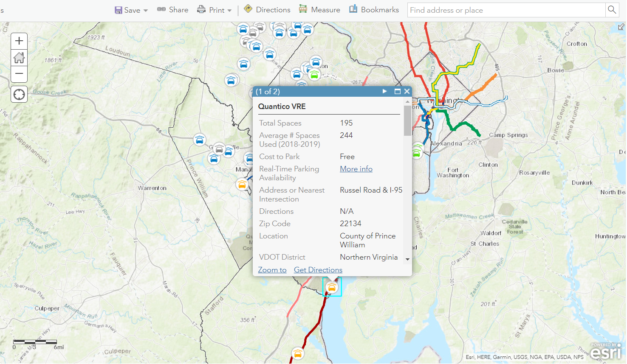Dock the Quantico VRE popup
This screenshot has height=364, width=627.
[398, 91]
